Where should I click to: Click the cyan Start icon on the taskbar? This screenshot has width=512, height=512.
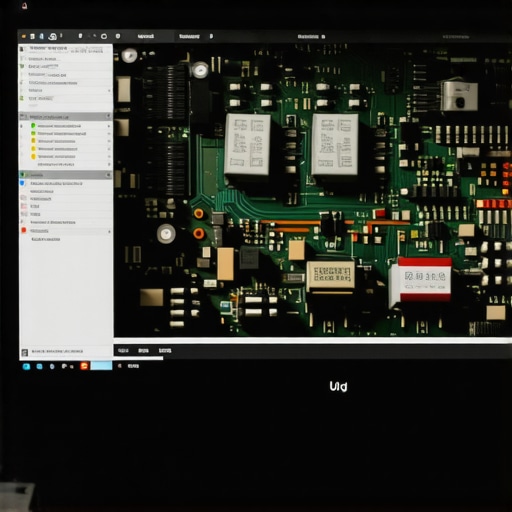26,367
